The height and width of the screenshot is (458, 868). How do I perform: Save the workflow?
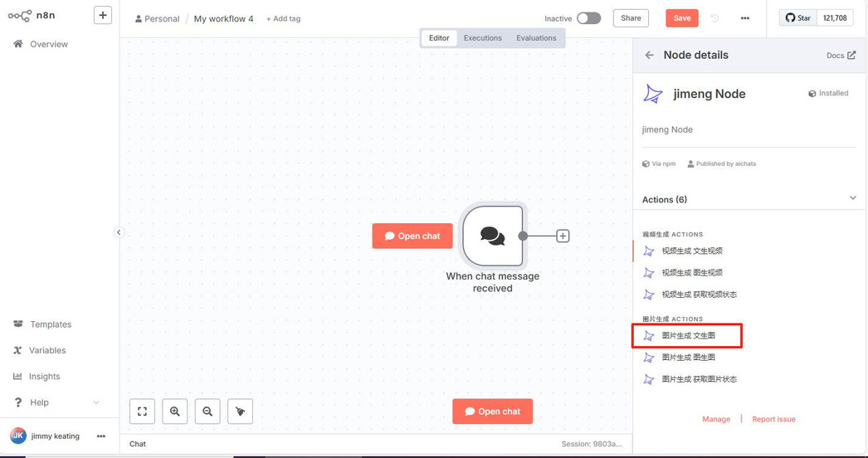[x=682, y=18]
